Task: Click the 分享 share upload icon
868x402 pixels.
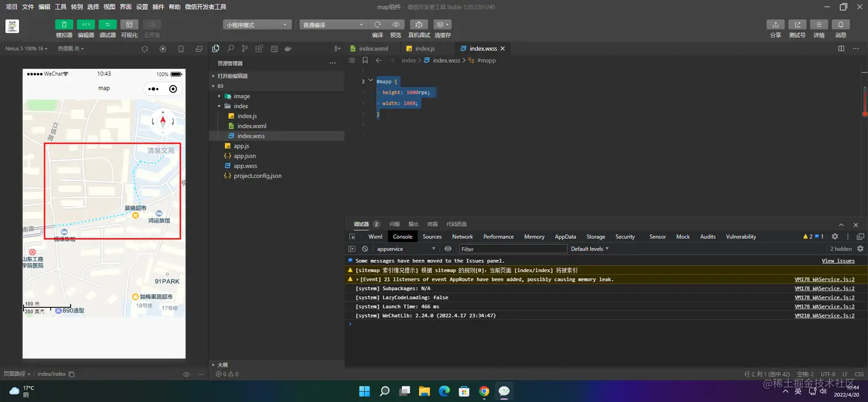Action: (x=776, y=25)
